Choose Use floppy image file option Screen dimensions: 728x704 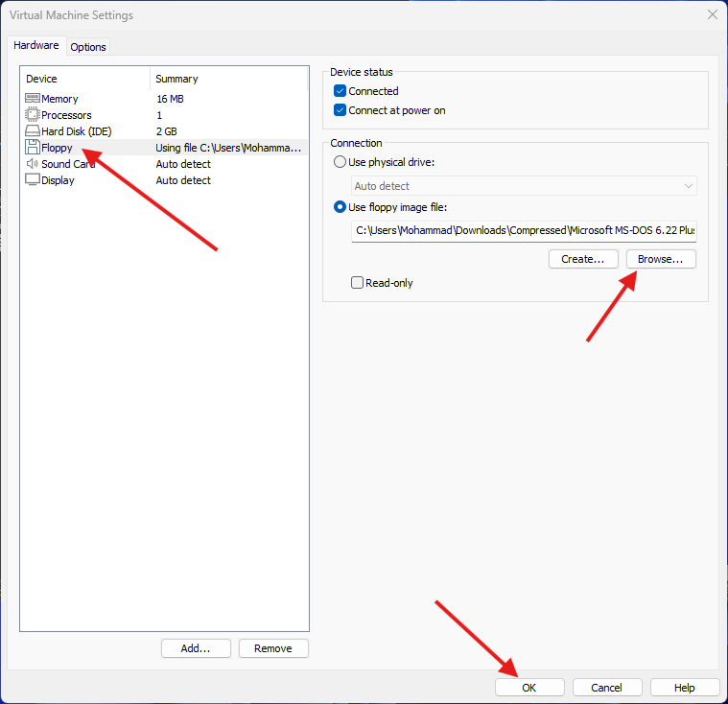coord(340,207)
